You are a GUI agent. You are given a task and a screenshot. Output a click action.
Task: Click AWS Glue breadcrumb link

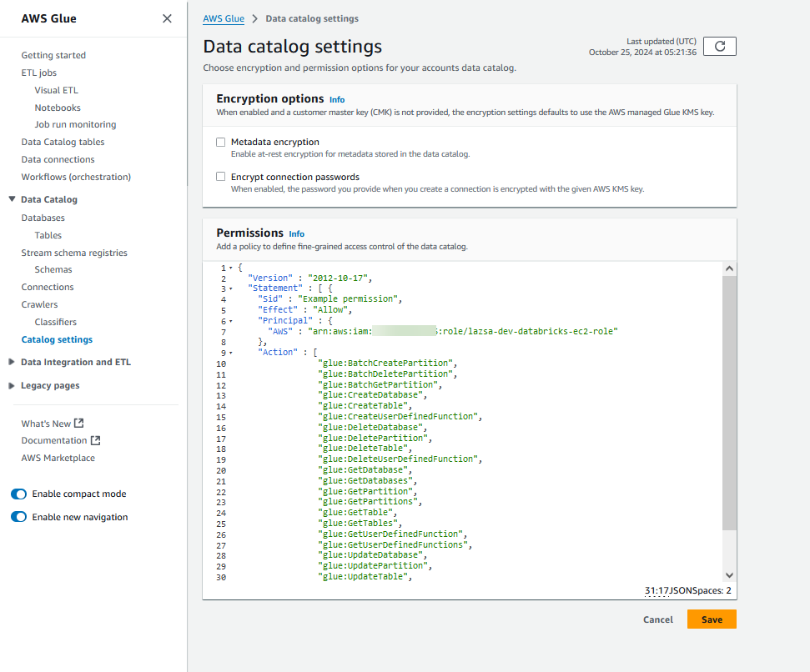pos(224,18)
